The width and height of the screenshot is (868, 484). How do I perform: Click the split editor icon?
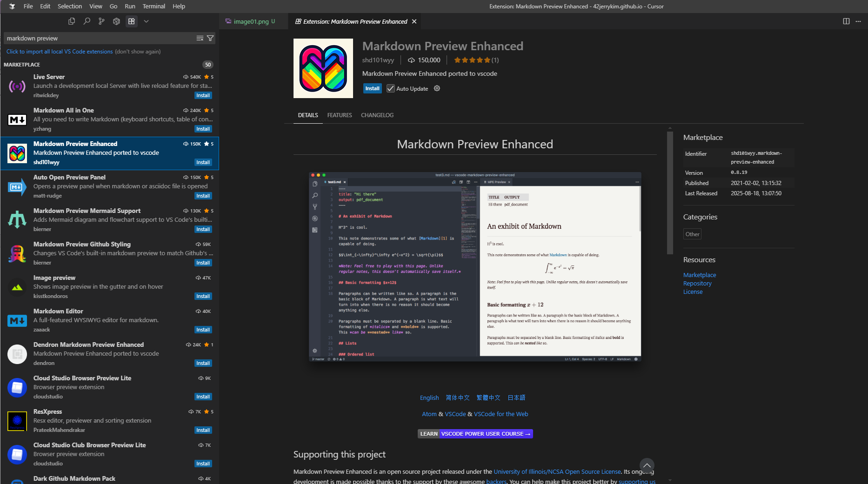(x=846, y=21)
